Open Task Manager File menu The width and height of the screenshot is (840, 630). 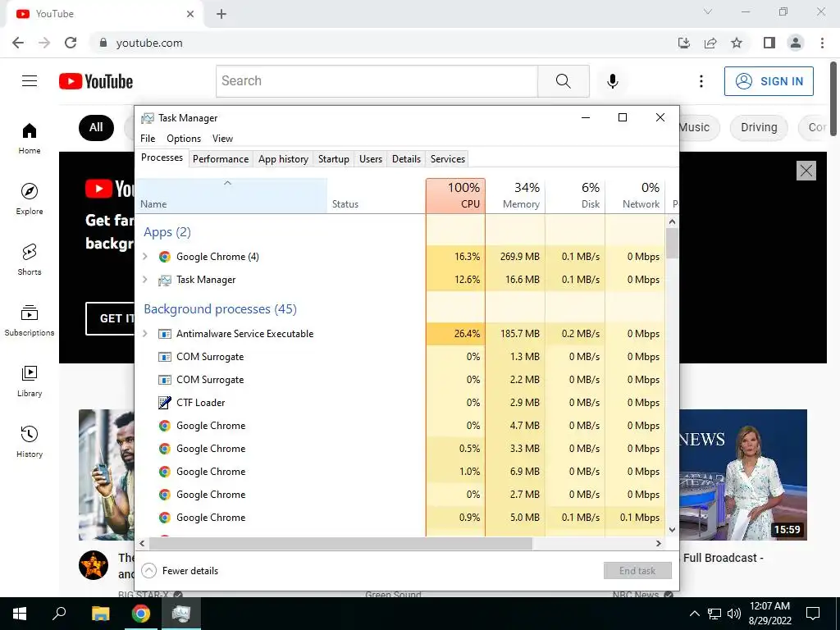click(148, 138)
